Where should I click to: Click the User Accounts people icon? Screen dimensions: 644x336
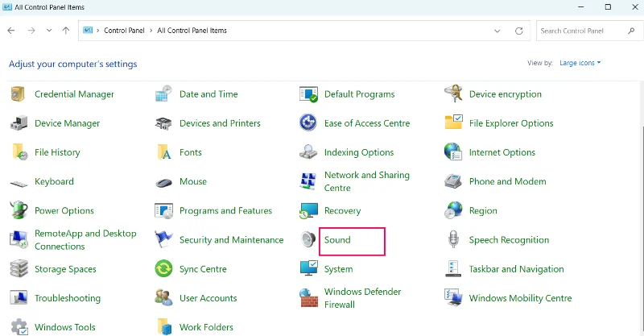(163, 298)
